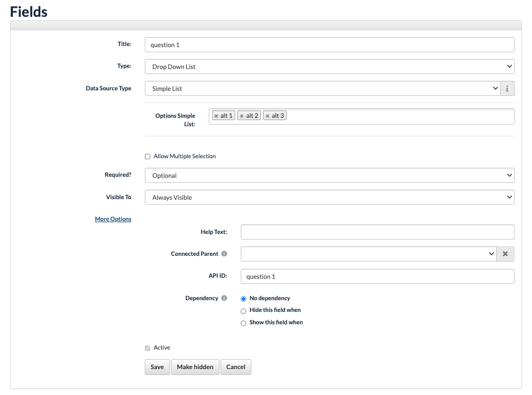Open the Connected Parent dropdown
Image resolution: width=532 pixels, height=395 pixels.
[369, 254]
